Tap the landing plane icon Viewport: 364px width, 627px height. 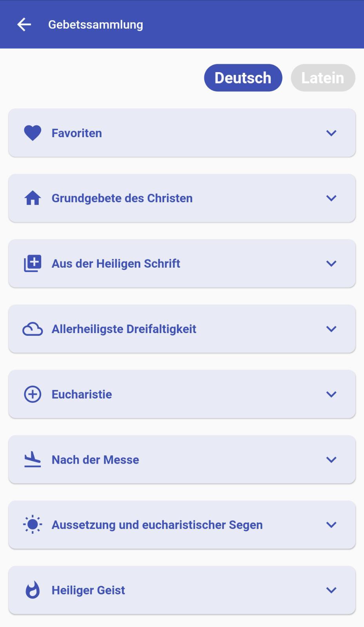(33, 459)
